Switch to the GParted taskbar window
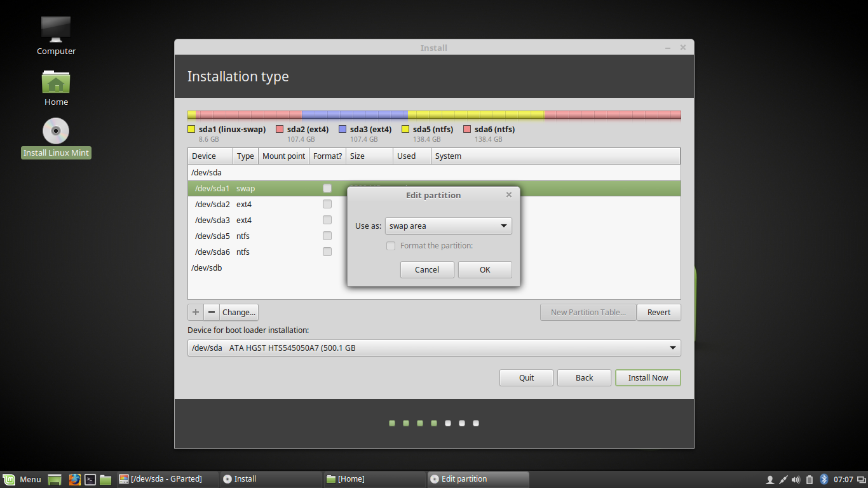This screenshot has height=488, width=868. point(166,479)
